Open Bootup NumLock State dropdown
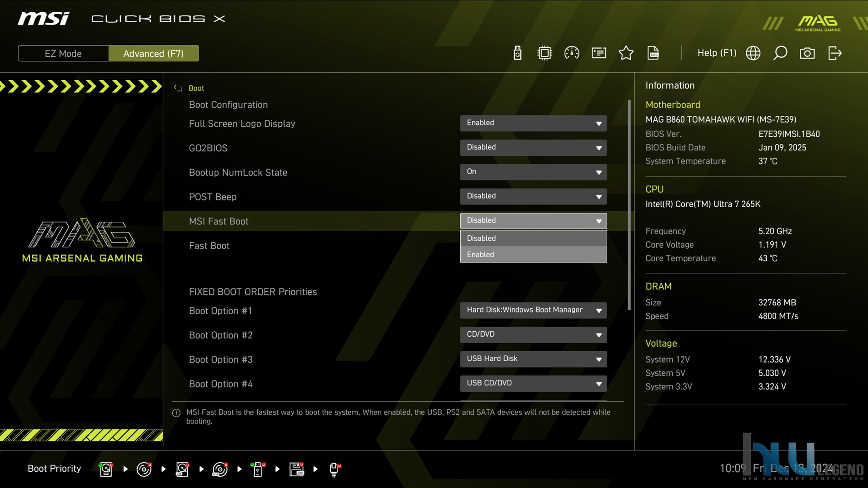 [x=534, y=172]
